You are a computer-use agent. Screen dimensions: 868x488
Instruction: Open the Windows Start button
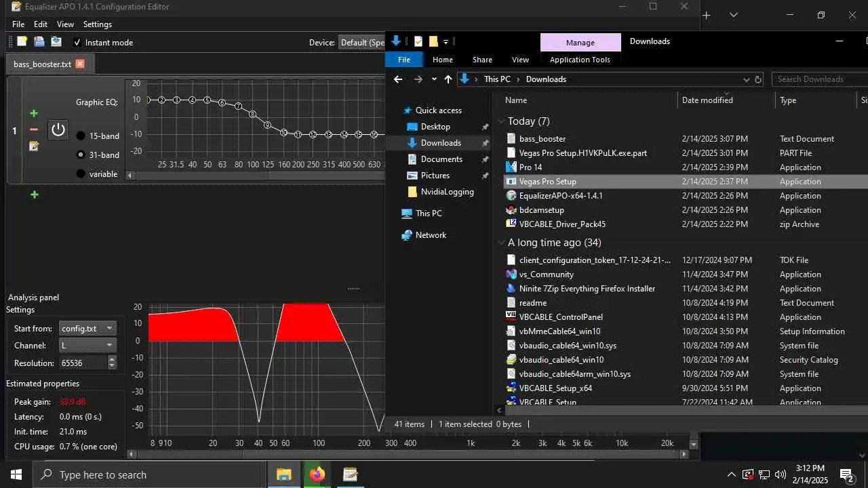(x=16, y=474)
